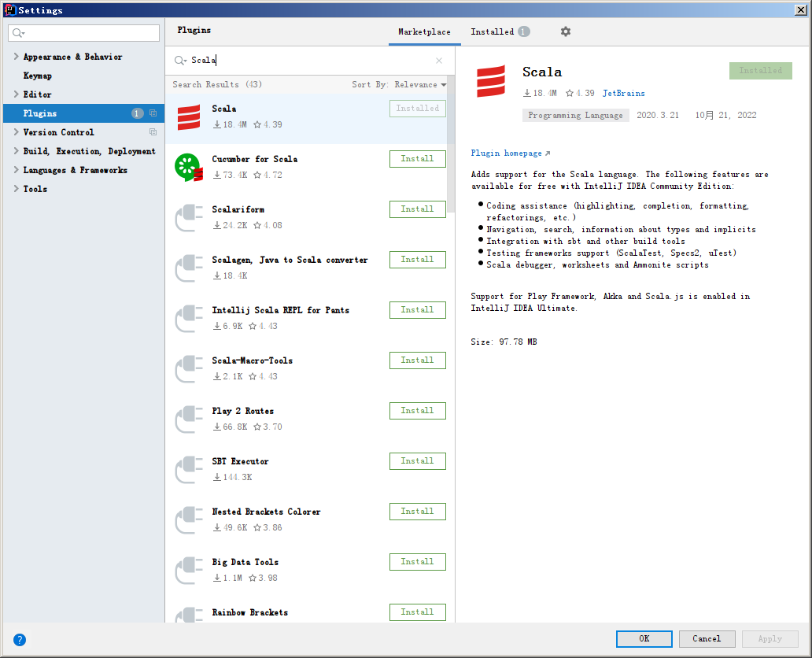Close the Settings window
This screenshot has height=658, width=812.
[801, 10]
